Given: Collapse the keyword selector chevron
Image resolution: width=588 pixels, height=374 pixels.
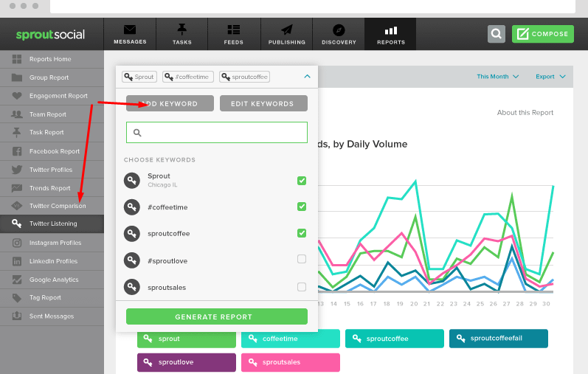Looking at the screenshot, I should [307, 77].
